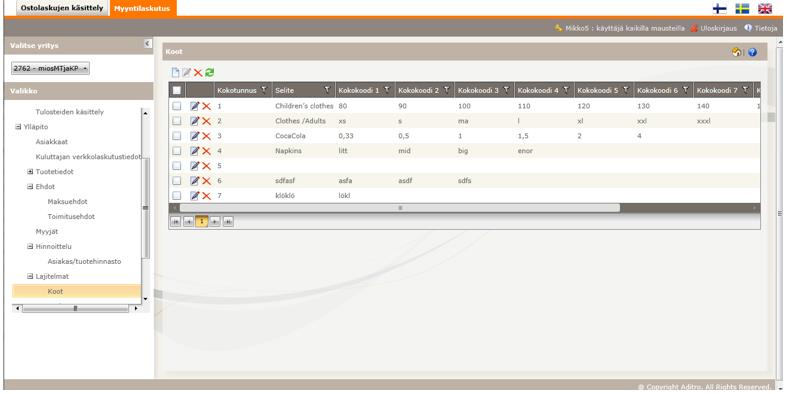
Task: Go to the next grid page
Action: click(x=215, y=222)
